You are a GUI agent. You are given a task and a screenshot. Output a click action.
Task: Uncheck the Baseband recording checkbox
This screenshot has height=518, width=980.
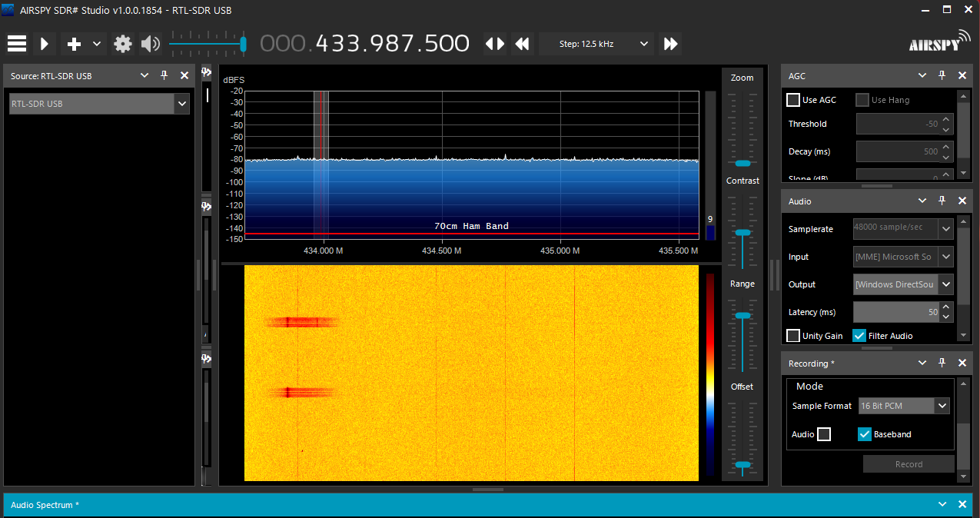(864, 434)
